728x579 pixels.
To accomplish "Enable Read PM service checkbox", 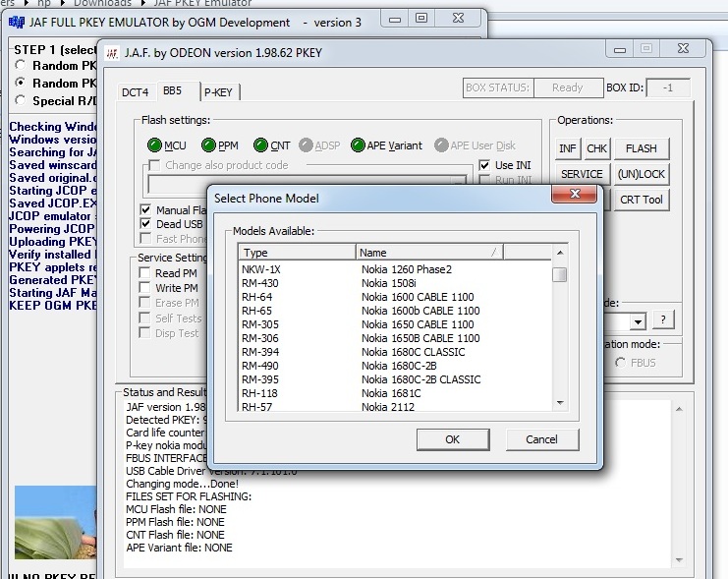I will 144,272.
